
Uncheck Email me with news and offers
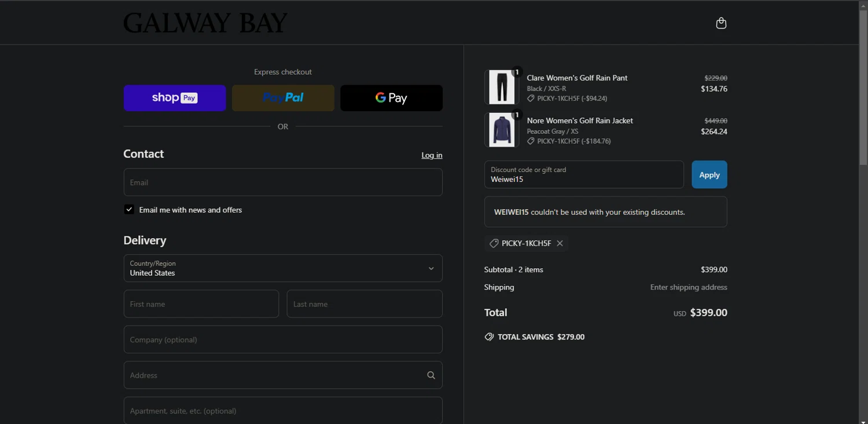129,210
